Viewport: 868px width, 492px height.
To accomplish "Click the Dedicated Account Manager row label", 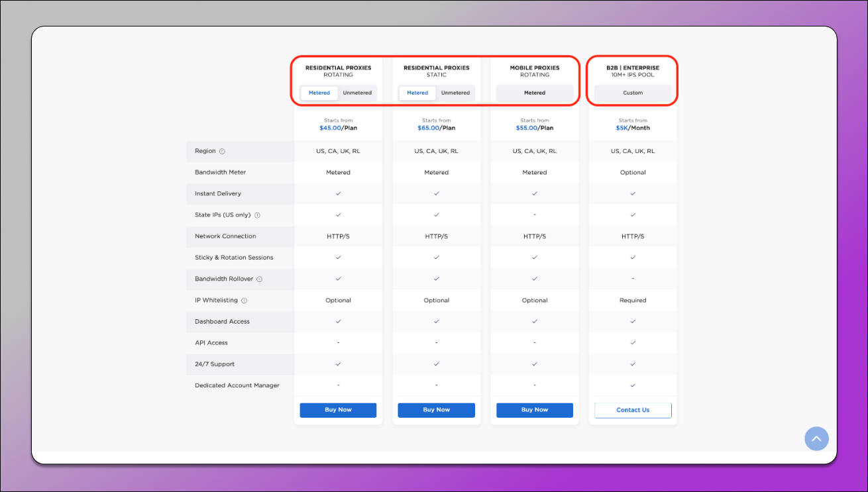I will 237,385.
